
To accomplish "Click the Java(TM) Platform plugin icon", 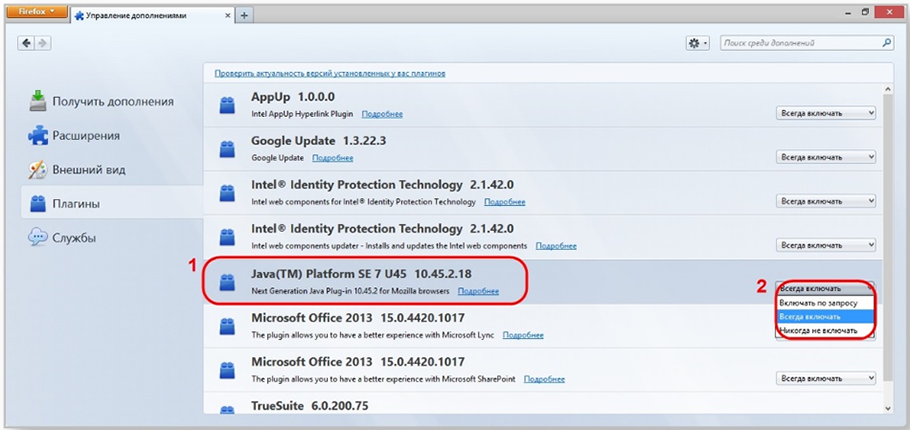I will click(229, 281).
